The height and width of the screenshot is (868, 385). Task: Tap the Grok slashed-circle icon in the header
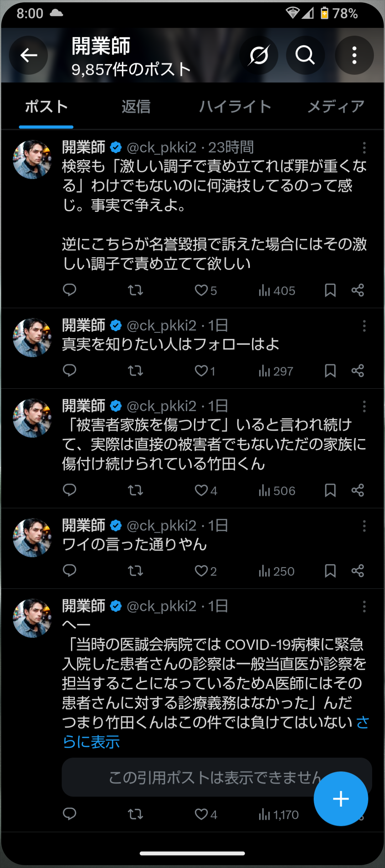click(259, 55)
